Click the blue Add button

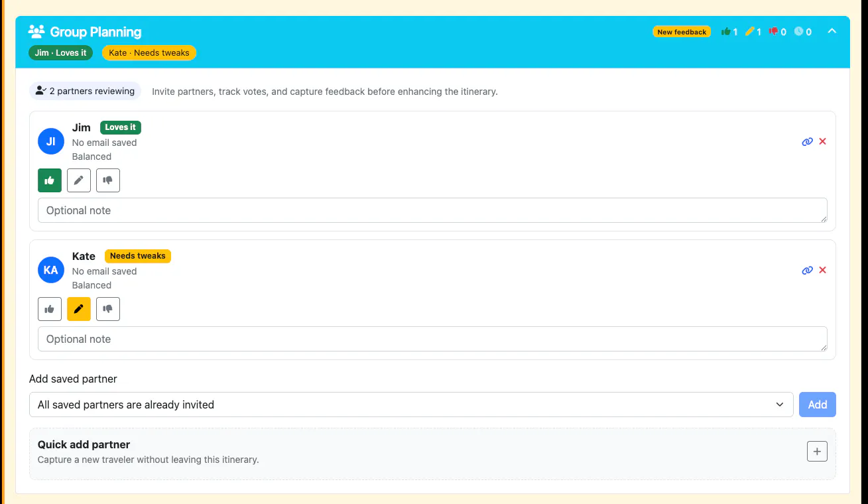pyautogui.click(x=818, y=405)
